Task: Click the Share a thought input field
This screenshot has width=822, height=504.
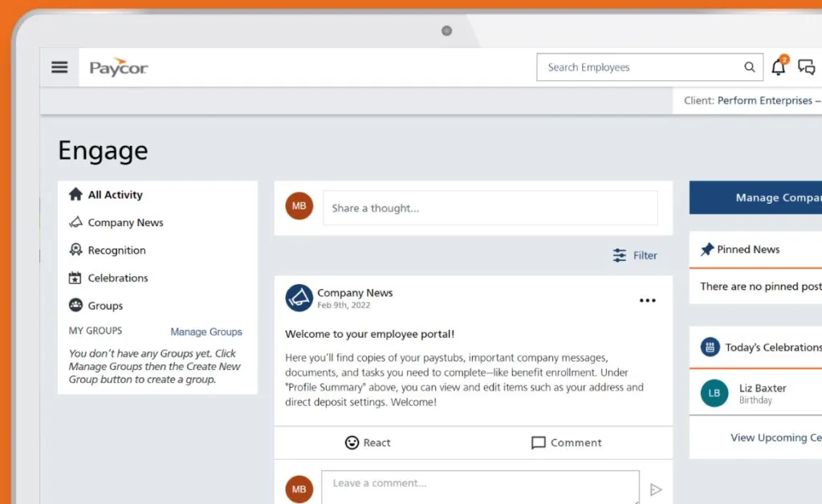Action: coord(490,207)
